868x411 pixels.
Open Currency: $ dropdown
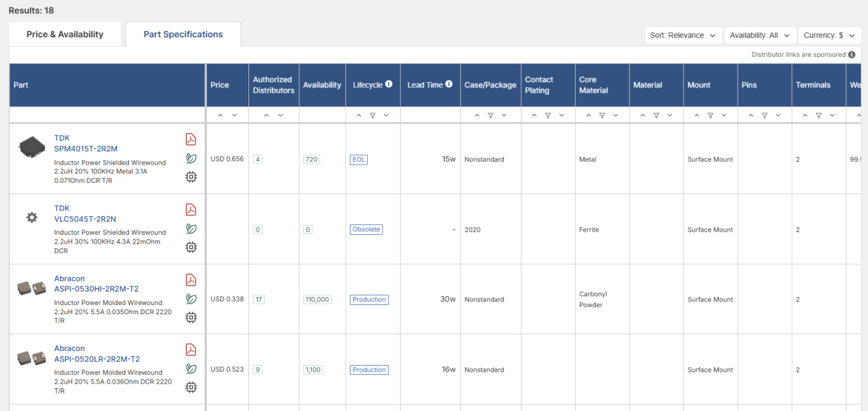828,35
